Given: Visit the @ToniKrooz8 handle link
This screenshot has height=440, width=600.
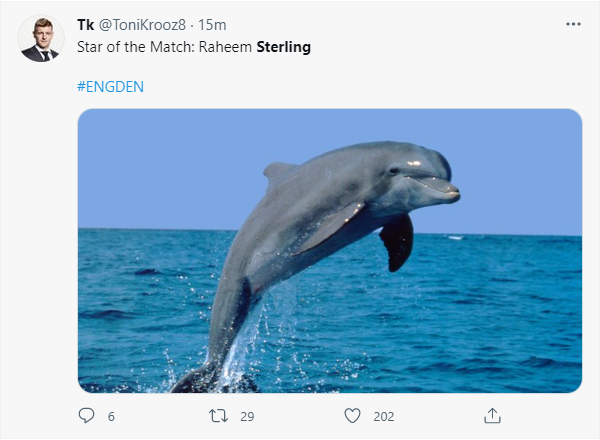Looking at the screenshot, I should tap(142, 25).
